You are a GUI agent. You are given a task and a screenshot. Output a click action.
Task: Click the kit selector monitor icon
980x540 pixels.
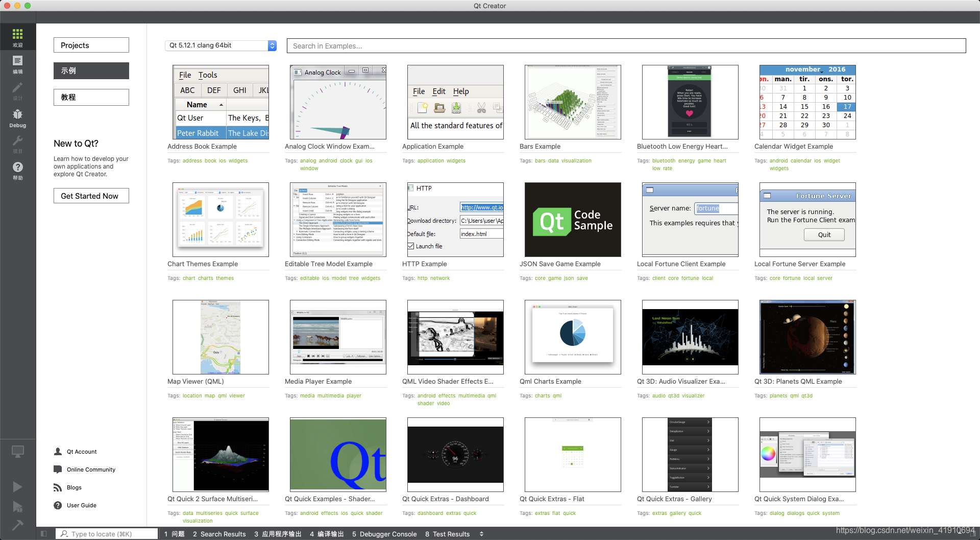click(x=17, y=452)
